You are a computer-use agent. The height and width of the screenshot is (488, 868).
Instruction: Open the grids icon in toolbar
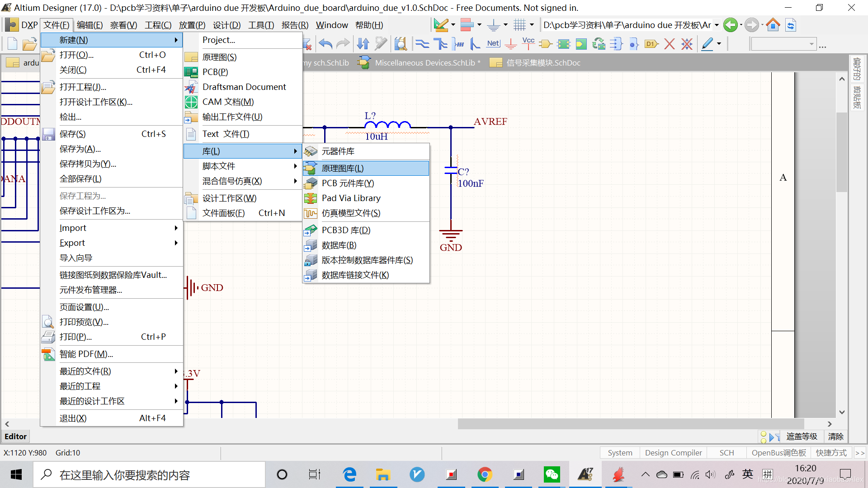coord(519,25)
